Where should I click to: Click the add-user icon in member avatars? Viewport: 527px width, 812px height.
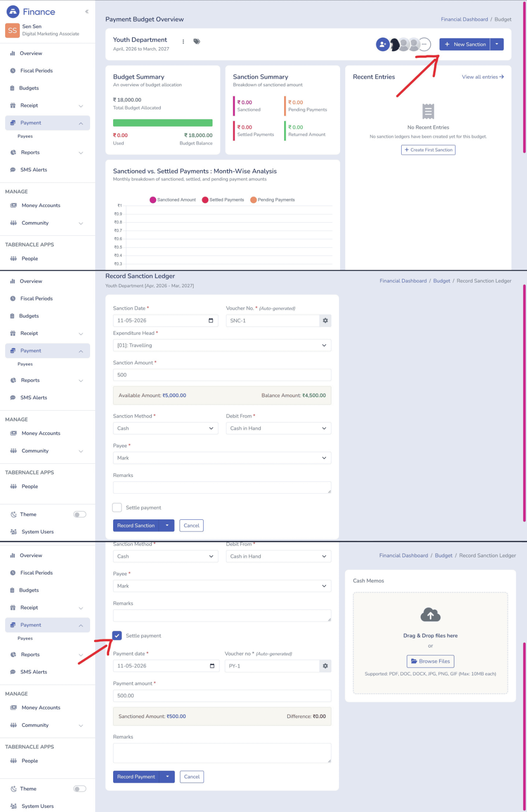383,44
